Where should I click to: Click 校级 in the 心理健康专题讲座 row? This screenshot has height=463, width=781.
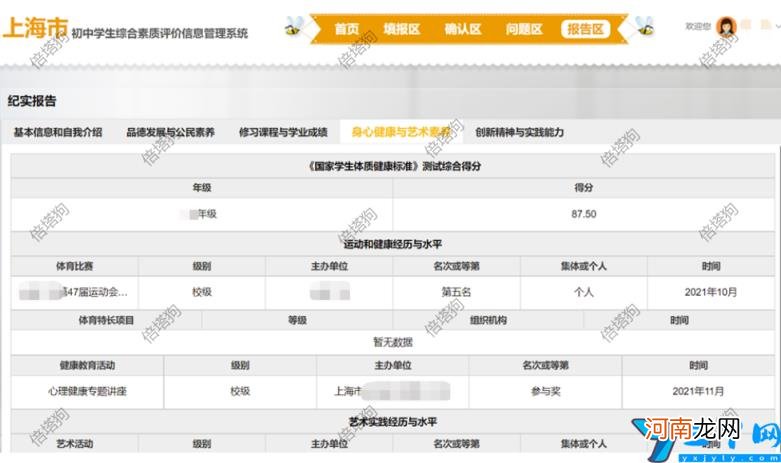(240, 391)
